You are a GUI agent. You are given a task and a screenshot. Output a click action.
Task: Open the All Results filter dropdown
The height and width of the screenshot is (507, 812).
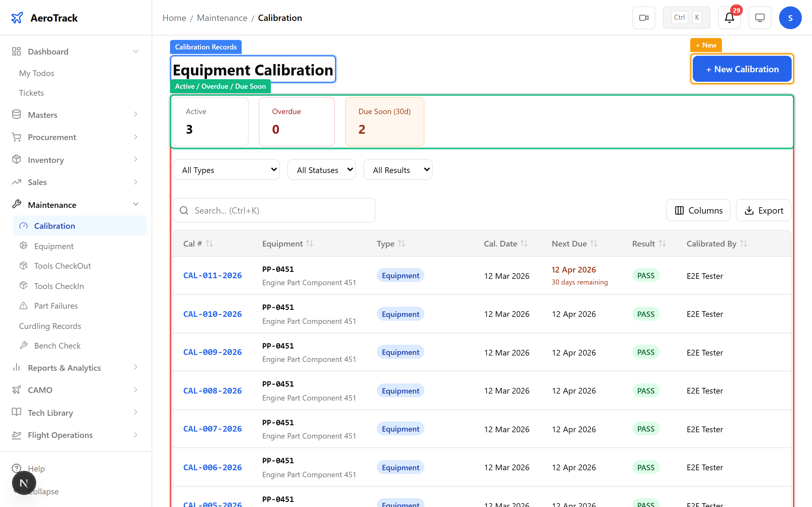click(398, 170)
